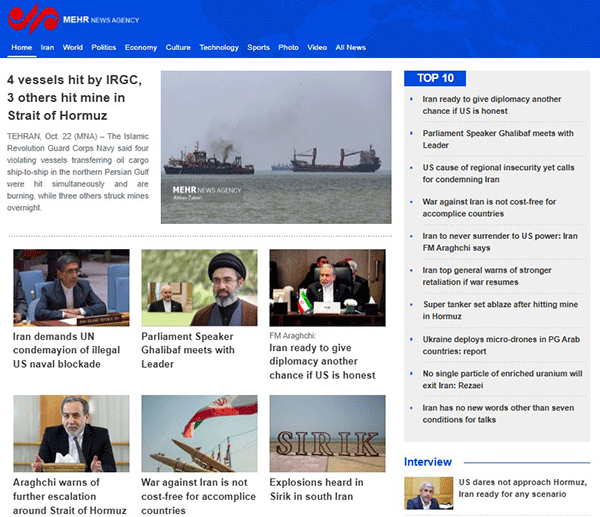This screenshot has width=600, height=517.
Task: Open 'Parliament Speaker Ghalibaf meets with Leader' card headline
Action: coord(188,350)
